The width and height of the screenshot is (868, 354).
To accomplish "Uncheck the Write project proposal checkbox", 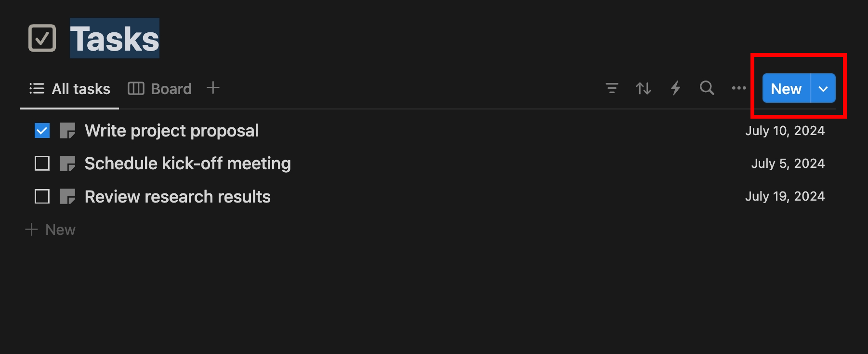I will click(x=42, y=131).
